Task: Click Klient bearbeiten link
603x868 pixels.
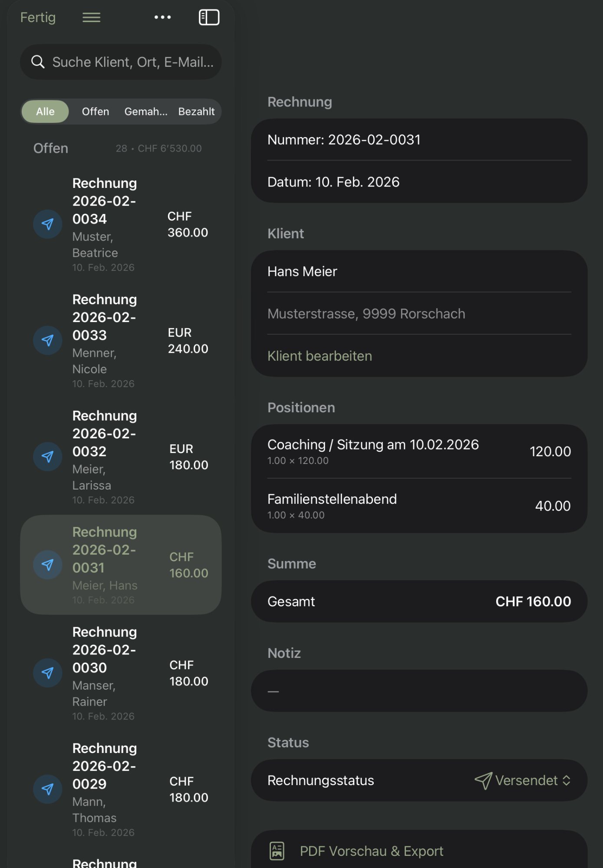Action: pos(320,356)
